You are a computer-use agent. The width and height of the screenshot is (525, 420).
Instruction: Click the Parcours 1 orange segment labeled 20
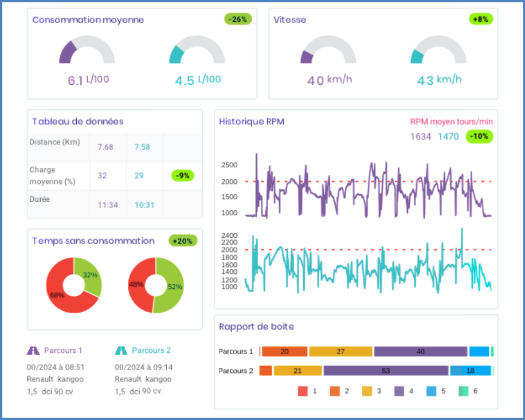[285, 351]
